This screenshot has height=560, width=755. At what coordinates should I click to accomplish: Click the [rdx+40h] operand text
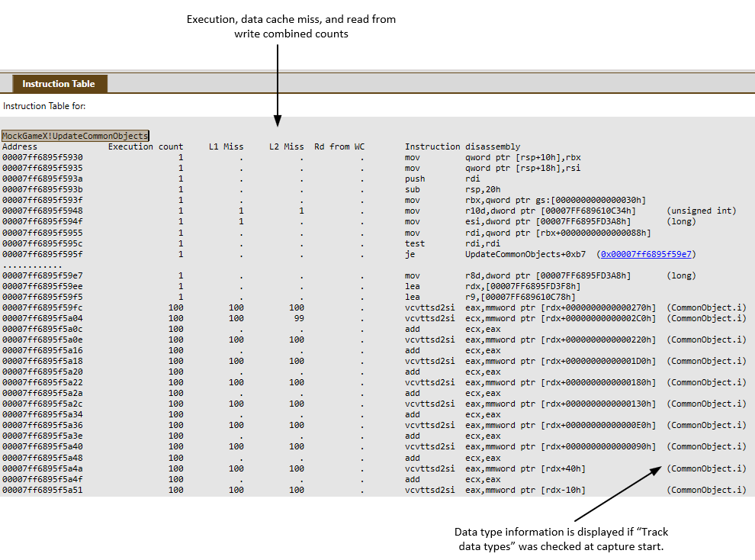click(x=563, y=468)
